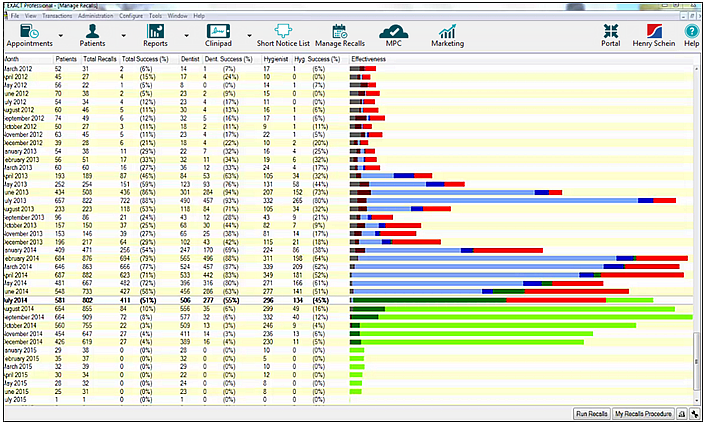Sort by the Hygienist column header
This screenshot has height=424, width=704.
click(276, 59)
